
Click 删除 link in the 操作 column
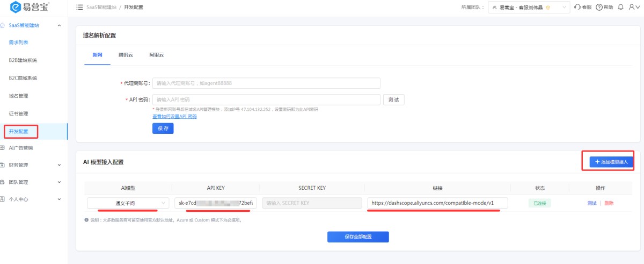(x=609, y=203)
